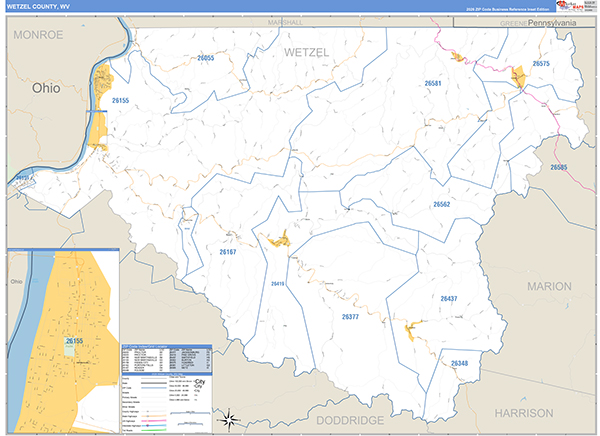Click the yellow town marker beside 26419

click(x=279, y=238)
